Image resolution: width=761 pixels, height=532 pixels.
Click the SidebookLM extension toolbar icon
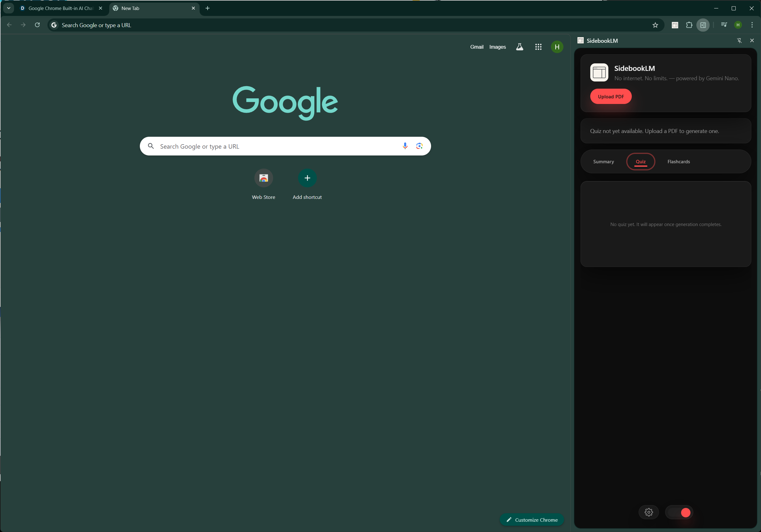point(675,25)
